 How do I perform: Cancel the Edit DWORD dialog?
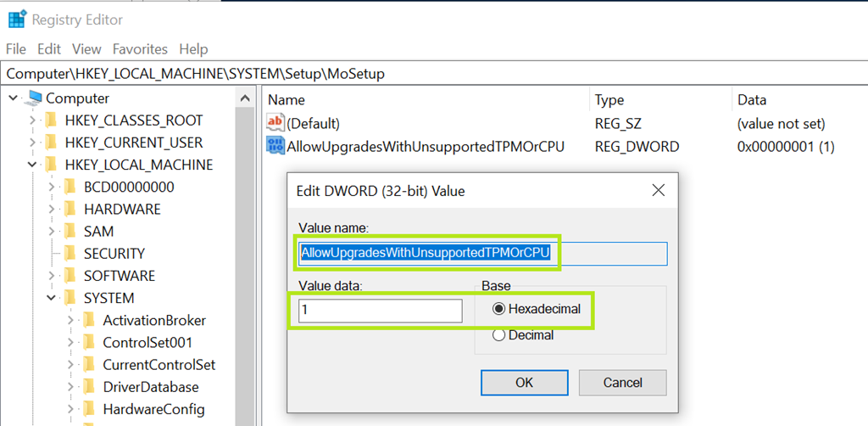(622, 383)
